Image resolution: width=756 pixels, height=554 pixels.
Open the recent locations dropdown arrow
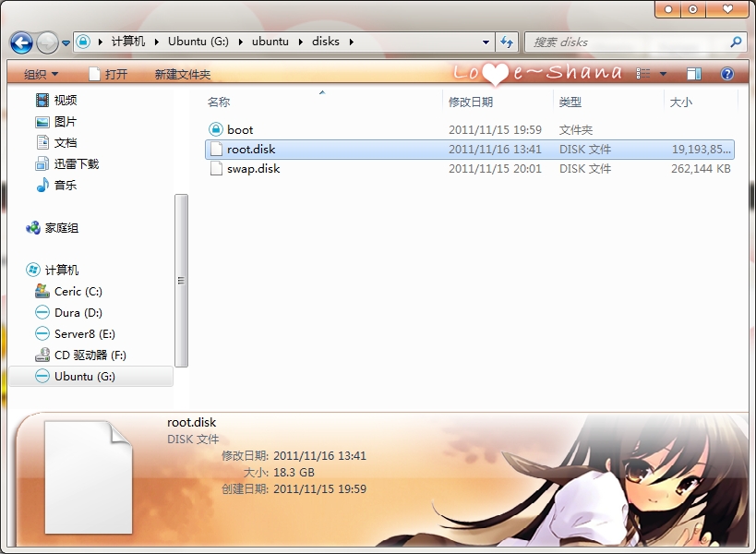pos(66,43)
